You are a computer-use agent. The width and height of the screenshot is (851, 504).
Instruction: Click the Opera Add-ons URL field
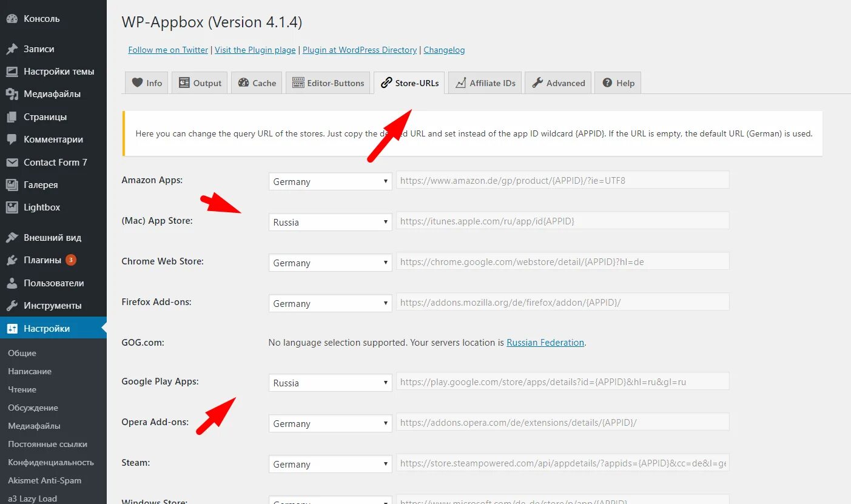click(x=563, y=422)
